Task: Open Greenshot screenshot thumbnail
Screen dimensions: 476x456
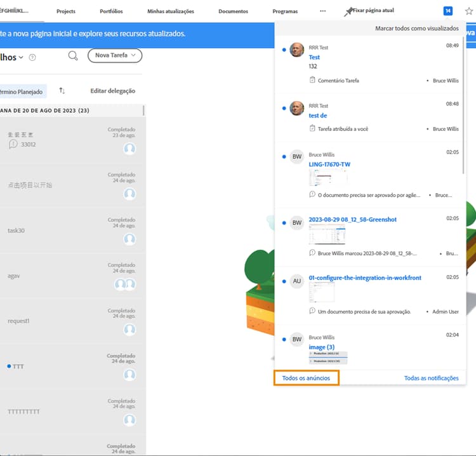Action: 327,234
